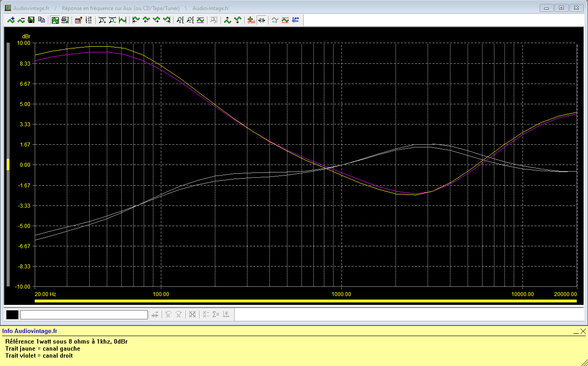588x366 pixels.
Task: Click the vertical zoom in magnifier icon
Action: (180, 20)
